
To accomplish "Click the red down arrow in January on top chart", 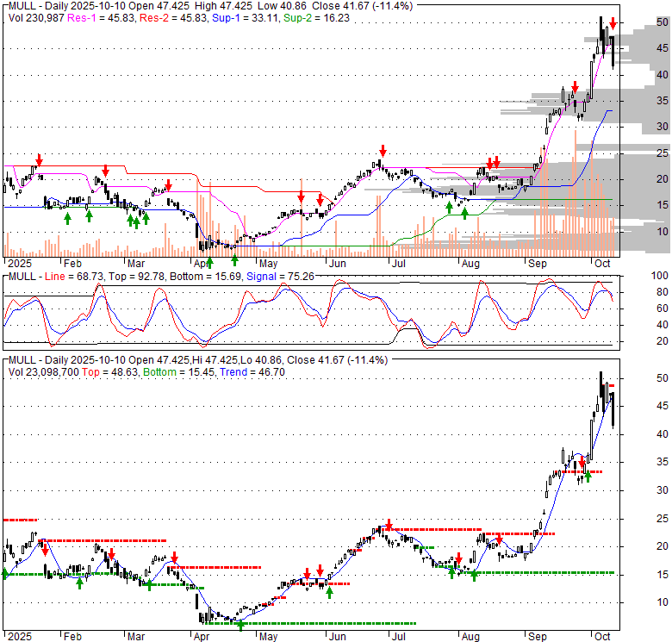I will click(x=38, y=160).
